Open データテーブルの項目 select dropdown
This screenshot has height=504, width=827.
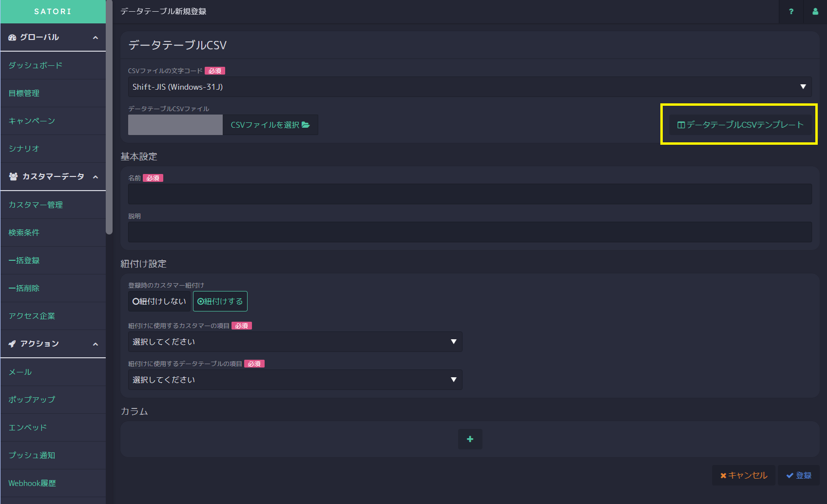click(295, 380)
